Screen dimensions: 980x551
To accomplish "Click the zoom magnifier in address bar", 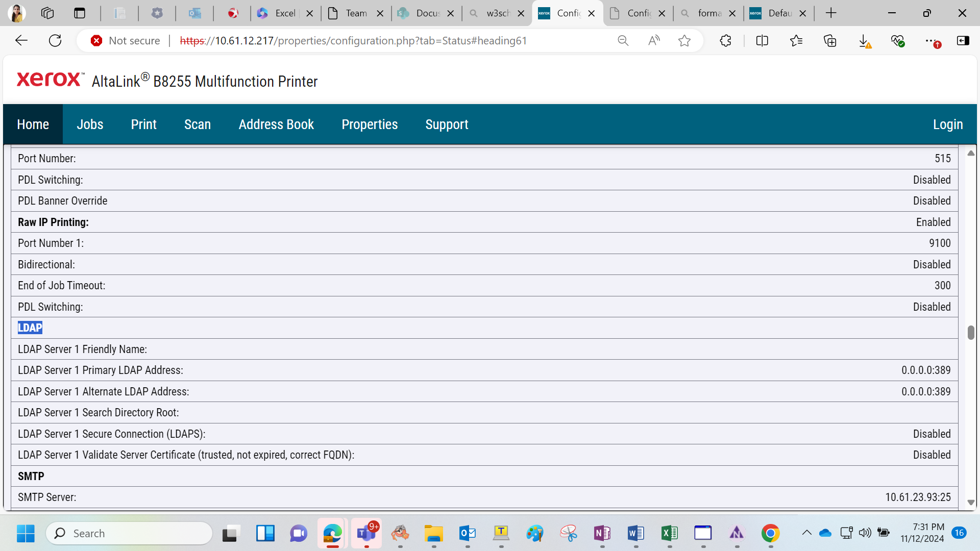I will click(623, 41).
